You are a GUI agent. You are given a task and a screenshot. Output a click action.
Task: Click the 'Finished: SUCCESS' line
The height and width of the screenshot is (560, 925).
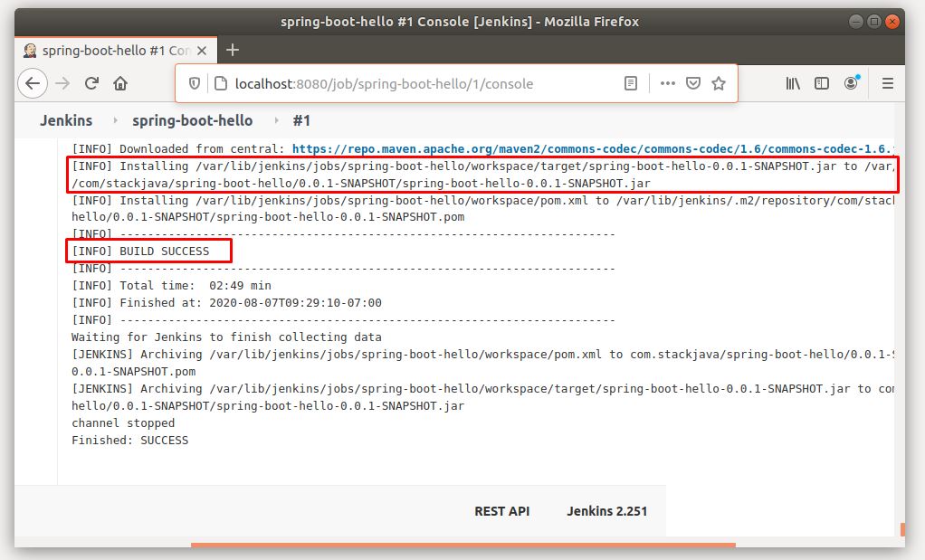click(x=129, y=440)
